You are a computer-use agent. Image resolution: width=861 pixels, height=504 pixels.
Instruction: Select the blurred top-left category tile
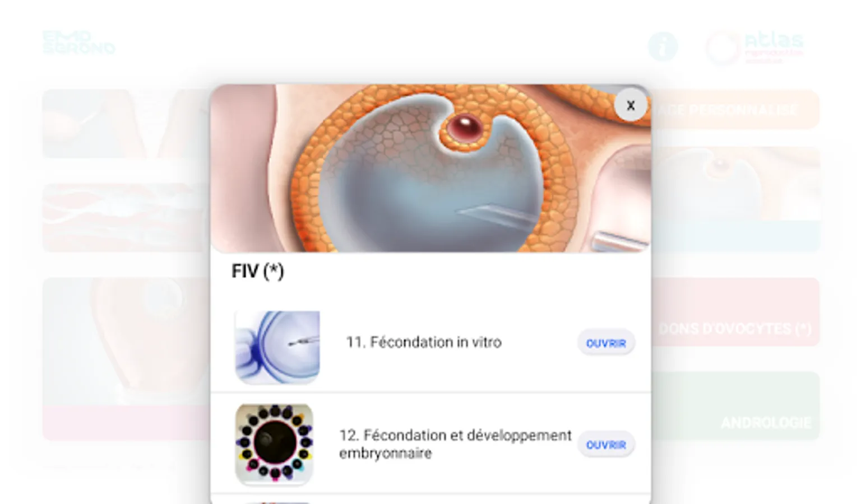coord(127,123)
